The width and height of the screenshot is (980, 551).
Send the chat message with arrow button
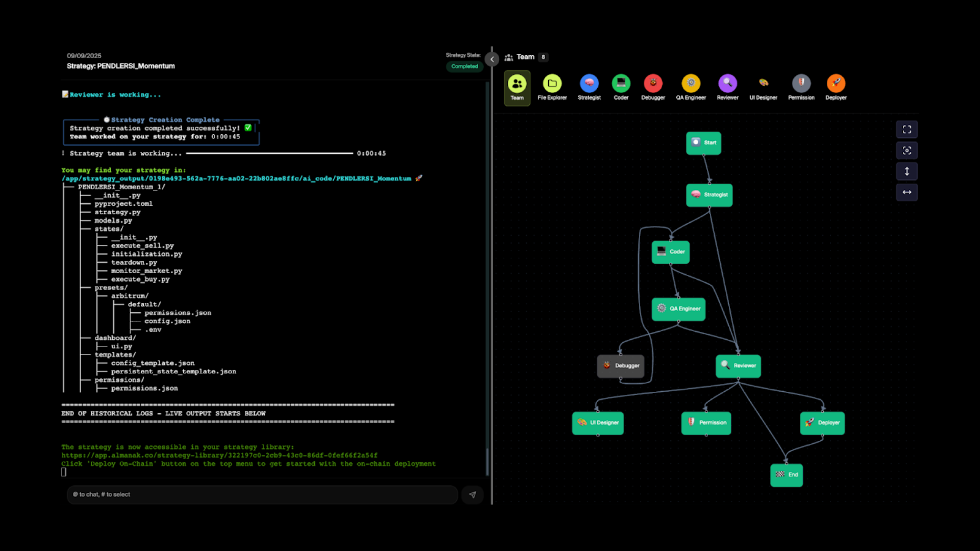(x=472, y=495)
